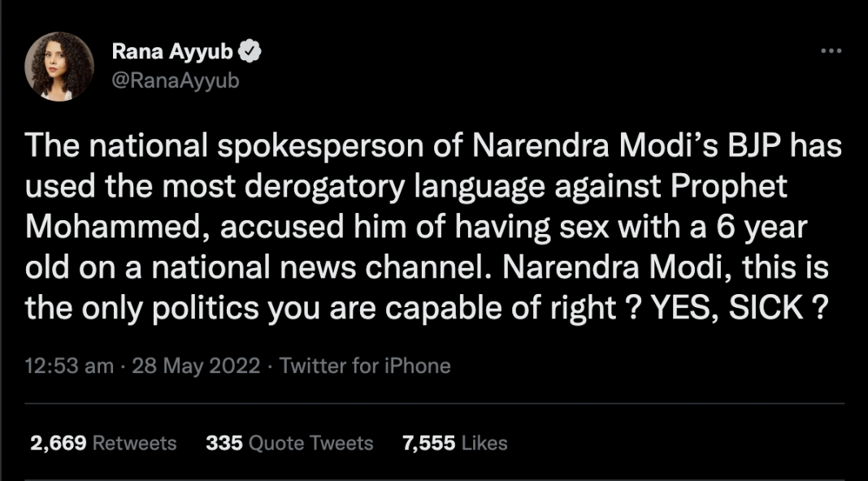Open the Twitter for iPhone source link
This screenshot has width=868, height=481.
(x=364, y=366)
